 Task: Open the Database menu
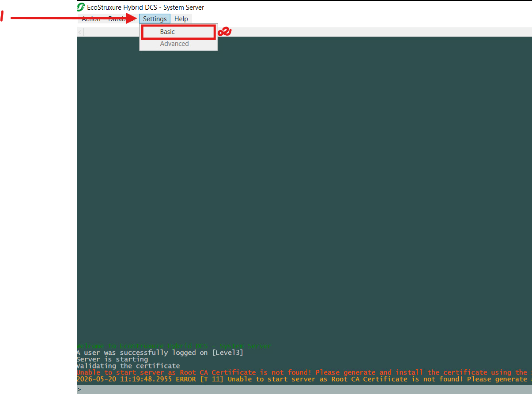[x=122, y=19]
